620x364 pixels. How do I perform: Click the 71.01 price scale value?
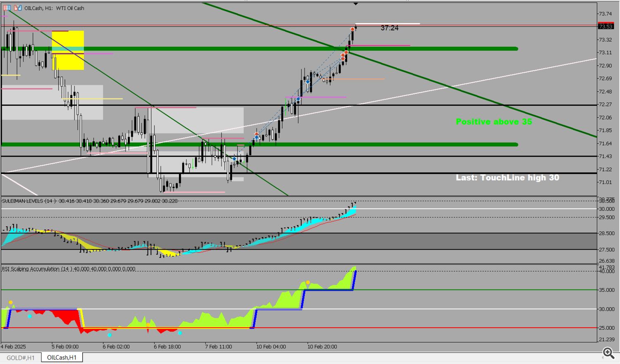coord(605,182)
